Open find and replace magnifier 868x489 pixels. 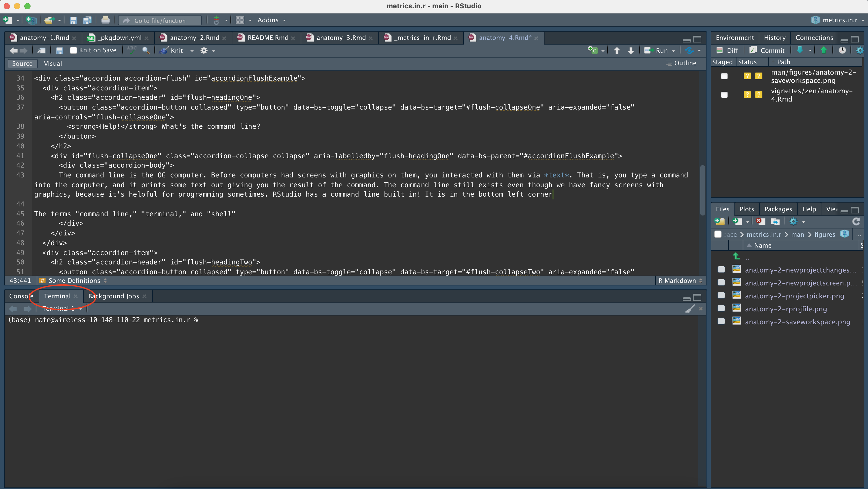(x=146, y=51)
